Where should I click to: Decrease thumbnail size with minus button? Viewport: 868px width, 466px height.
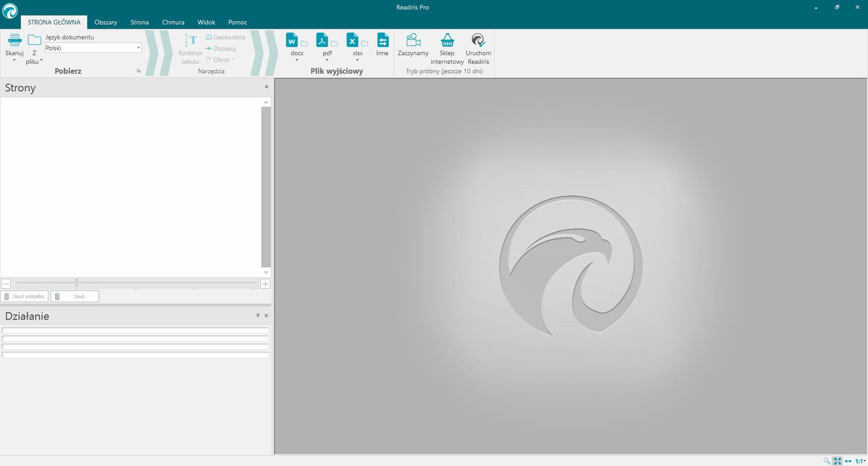click(6, 284)
